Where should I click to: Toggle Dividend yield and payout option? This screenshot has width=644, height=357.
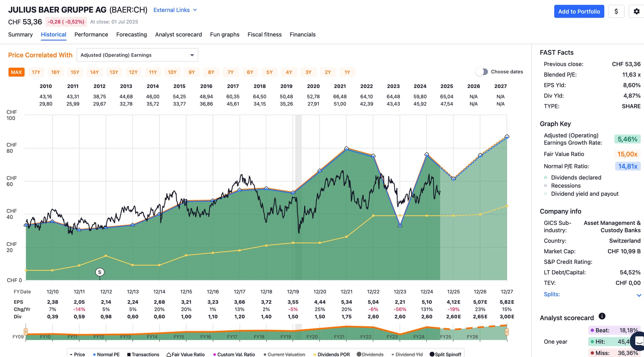pyautogui.click(x=581, y=194)
